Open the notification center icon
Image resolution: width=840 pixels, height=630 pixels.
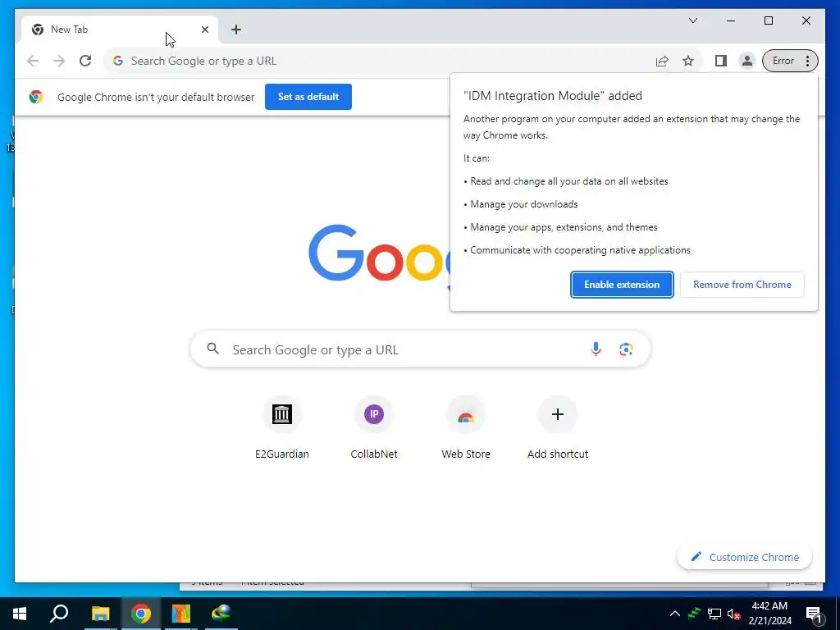pyautogui.click(x=814, y=614)
